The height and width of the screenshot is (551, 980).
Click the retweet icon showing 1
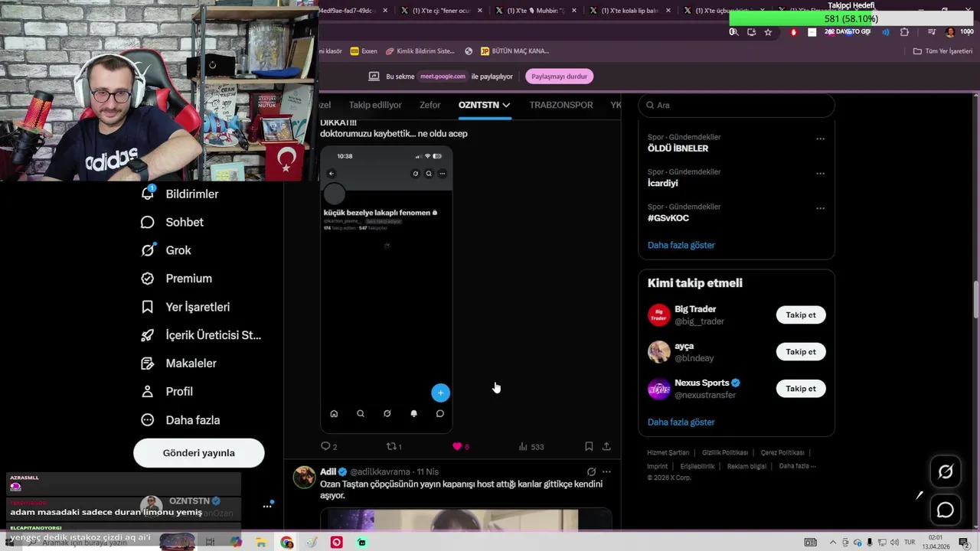tap(391, 446)
